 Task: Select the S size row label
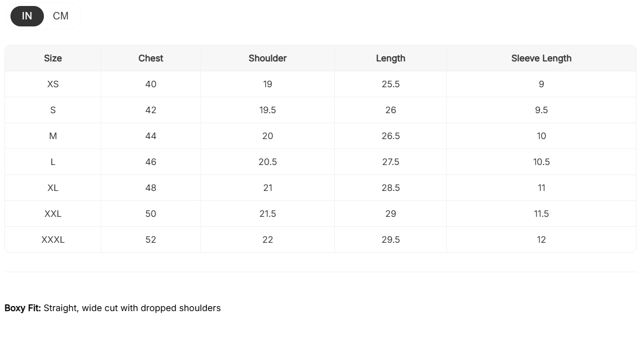53,110
